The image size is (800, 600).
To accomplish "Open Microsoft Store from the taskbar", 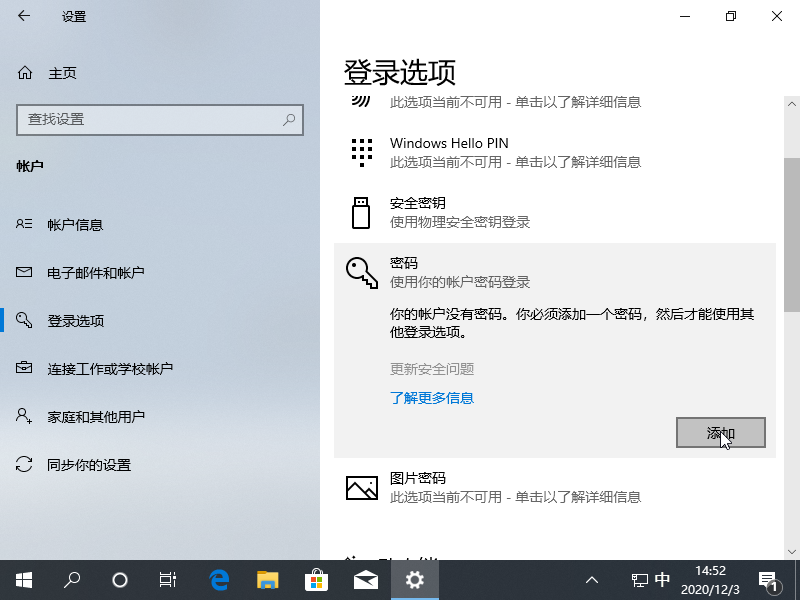I will tap(316, 580).
